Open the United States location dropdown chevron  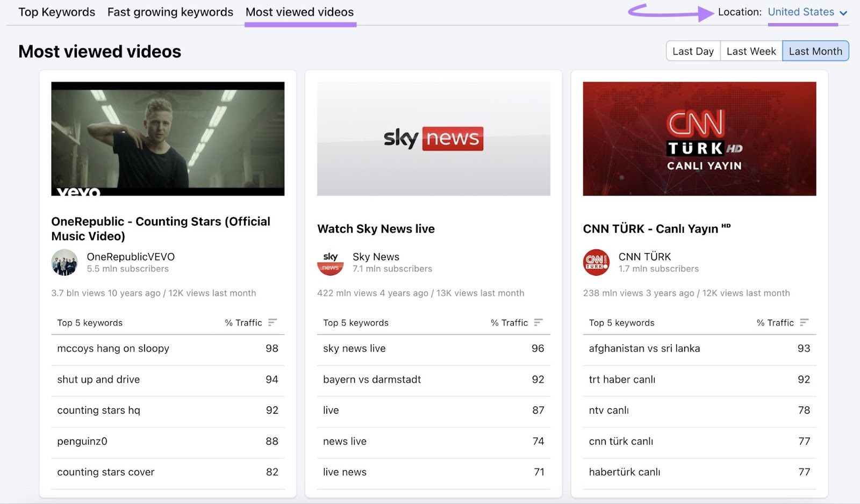pos(842,12)
